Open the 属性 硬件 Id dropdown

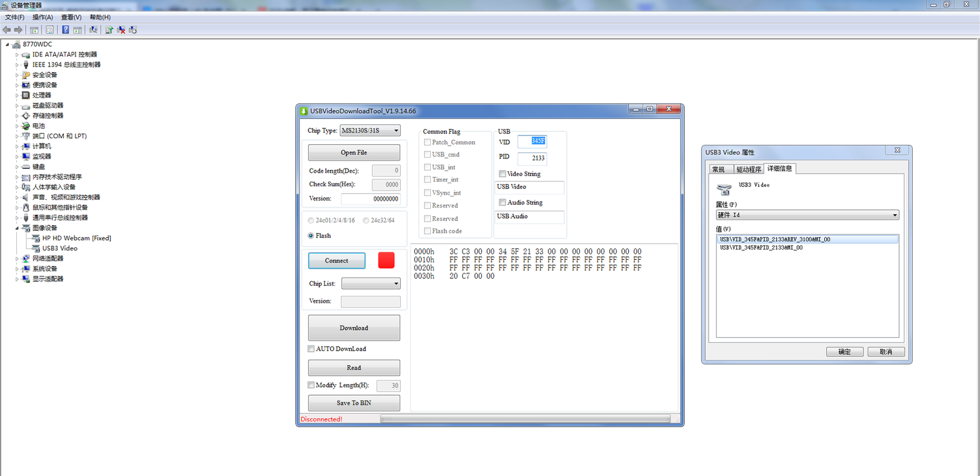click(x=807, y=215)
